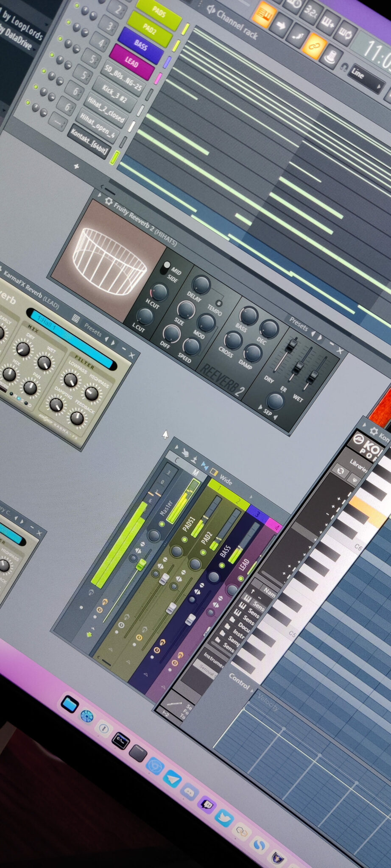Screen dimensions: 391x868
Task: Mute the LEAD mixer track LED
Action: click(241, 578)
